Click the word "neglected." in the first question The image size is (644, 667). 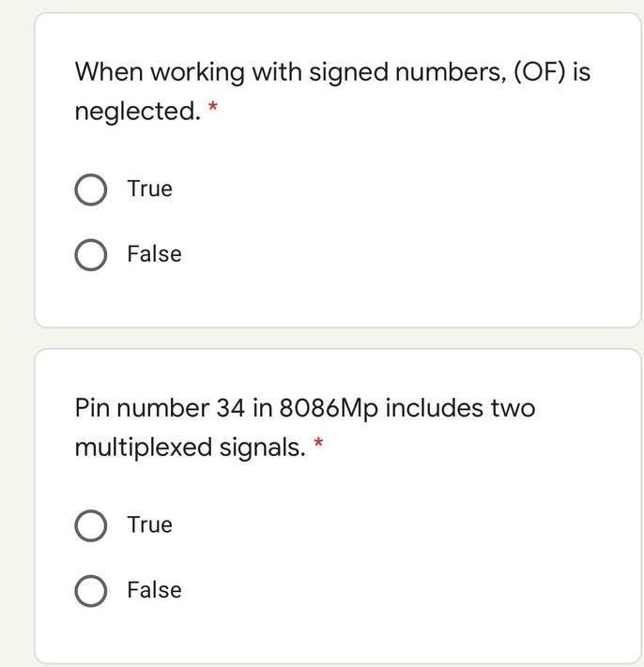[x=137, y=112]
